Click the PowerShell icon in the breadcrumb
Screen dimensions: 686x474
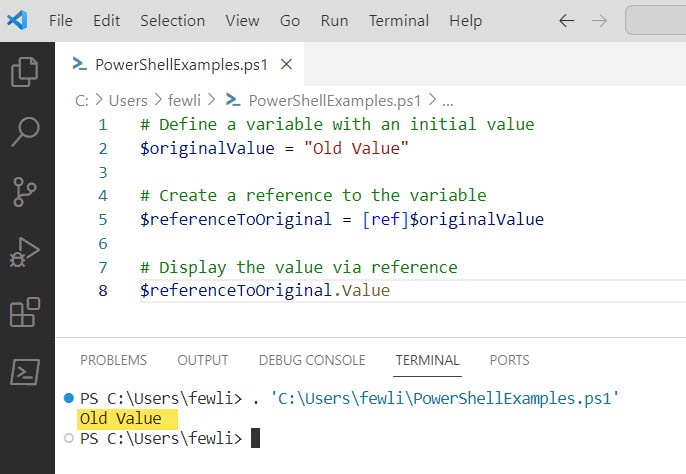[x=233, y=100]
